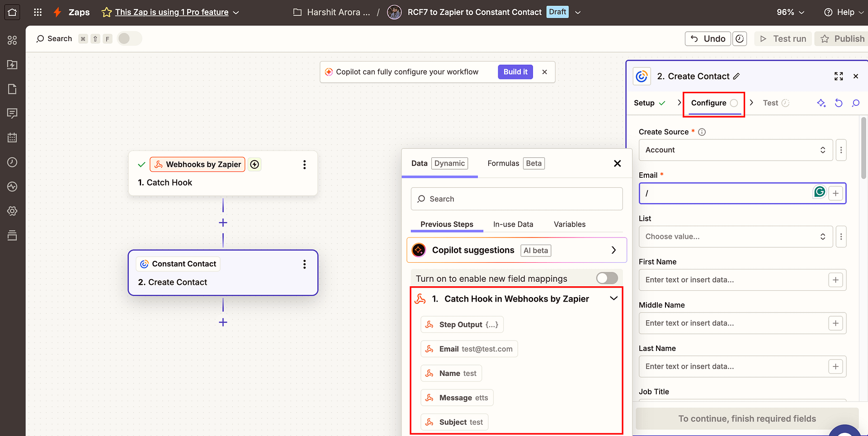Switch to the Formulas Beta tab
The width and height of the screenshot is (868, 436).
[516, 163]
